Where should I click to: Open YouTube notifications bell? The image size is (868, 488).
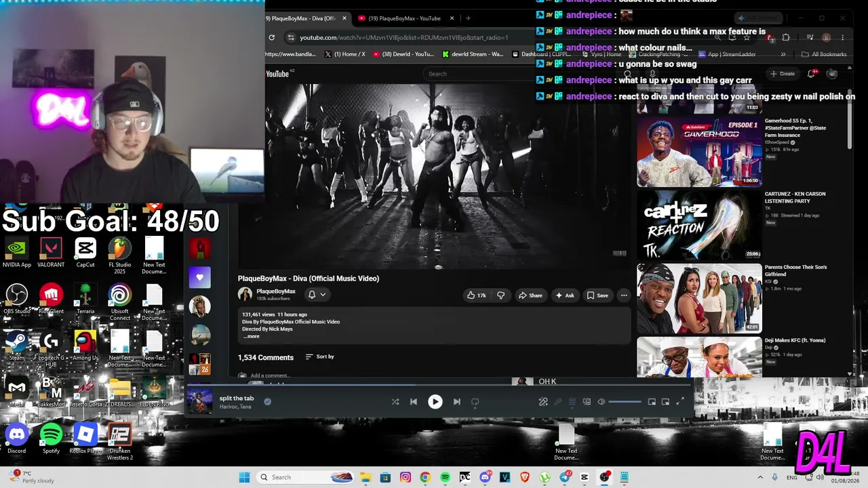812,74
